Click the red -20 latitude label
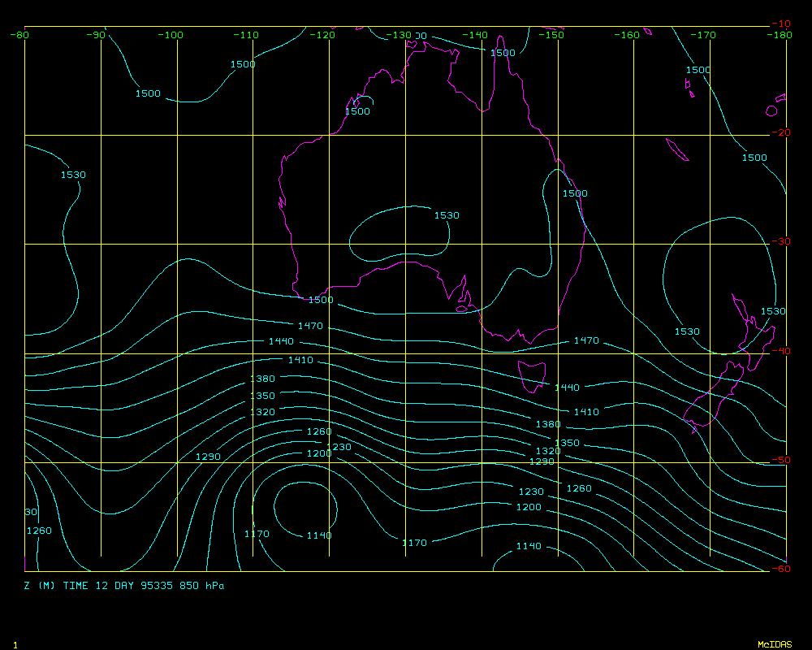Viewport: 812px width, 650px height. (x=780, y=132)
